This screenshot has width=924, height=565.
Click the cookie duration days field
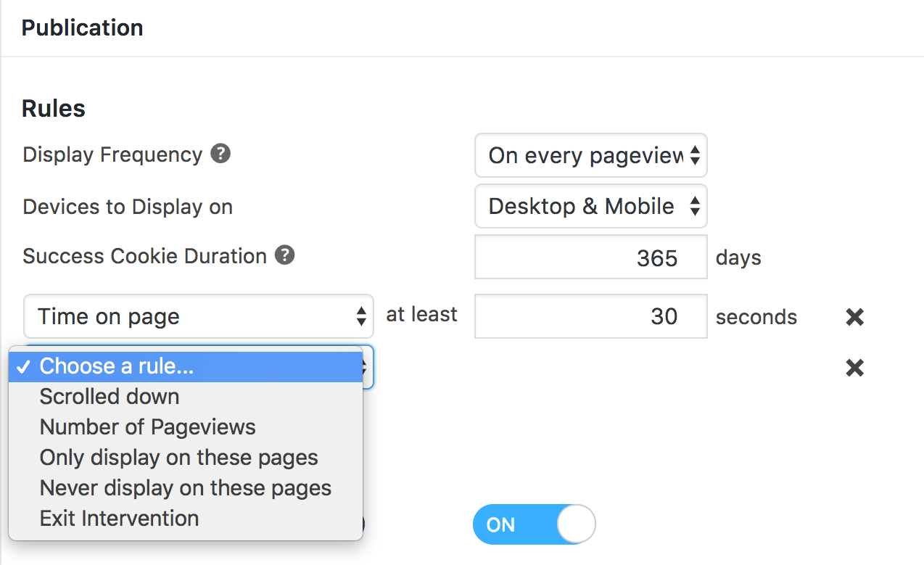click(x=590, y=257)
